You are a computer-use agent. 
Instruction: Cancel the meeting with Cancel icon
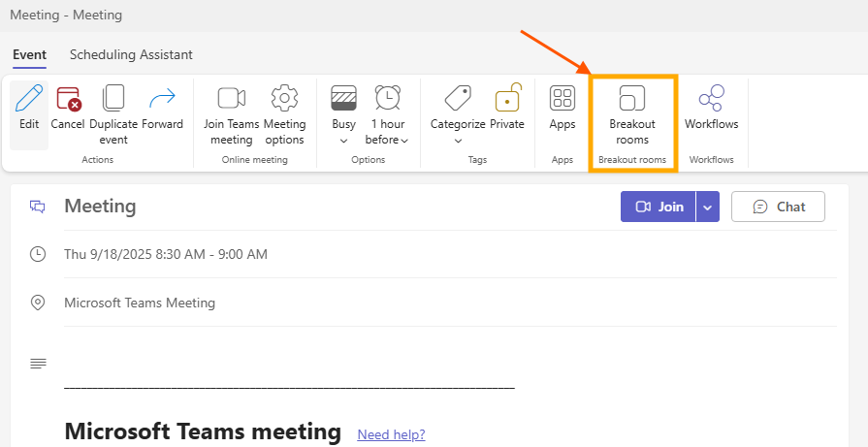69,99
